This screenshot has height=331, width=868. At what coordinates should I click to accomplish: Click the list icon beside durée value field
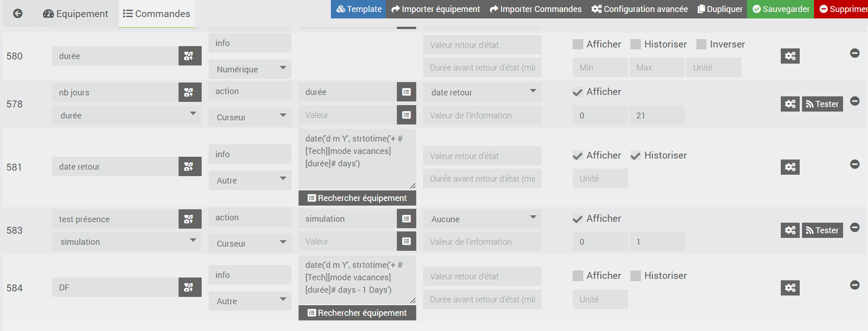[x=406, y=92]
